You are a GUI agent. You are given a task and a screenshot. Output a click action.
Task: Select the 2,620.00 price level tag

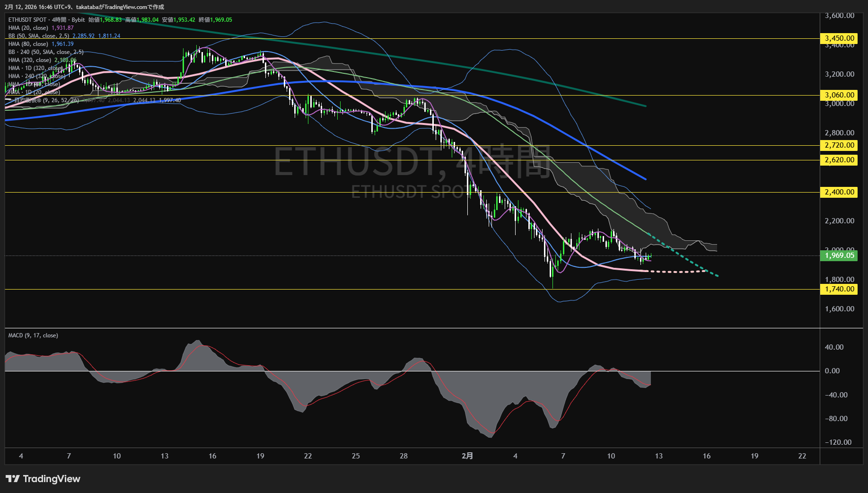point(839,160)
